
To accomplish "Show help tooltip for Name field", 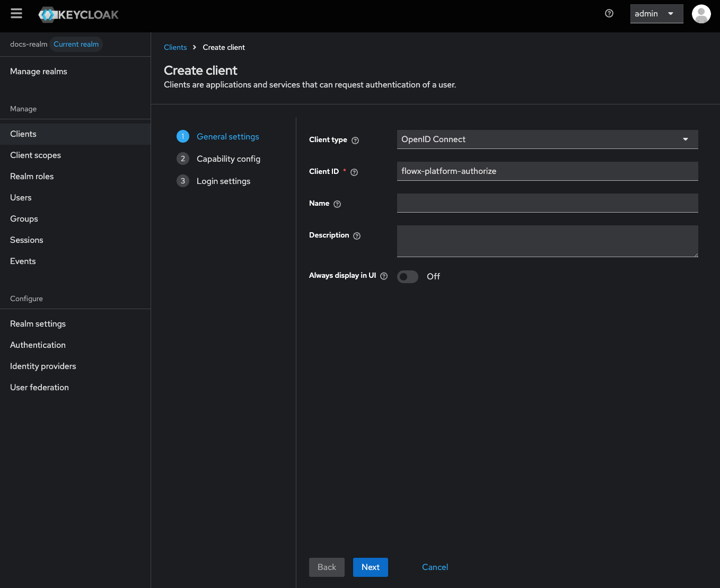I will [x=337, y=204].
